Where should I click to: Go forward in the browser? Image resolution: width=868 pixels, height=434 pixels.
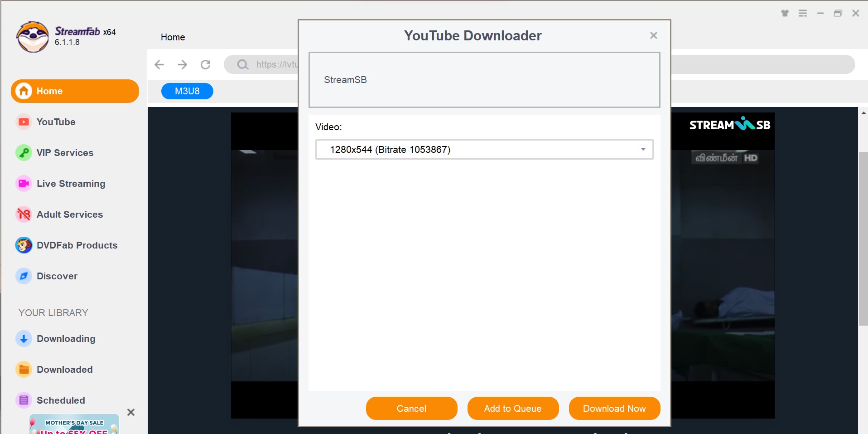182,64
